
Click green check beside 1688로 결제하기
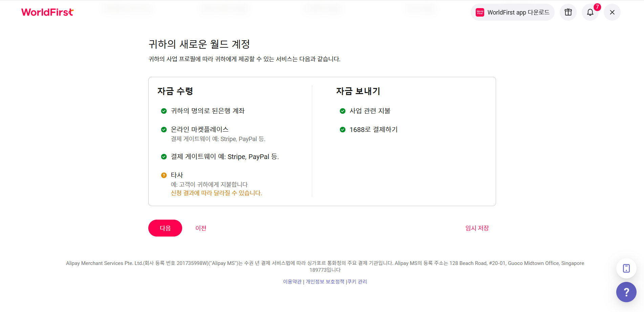(343, 130)
